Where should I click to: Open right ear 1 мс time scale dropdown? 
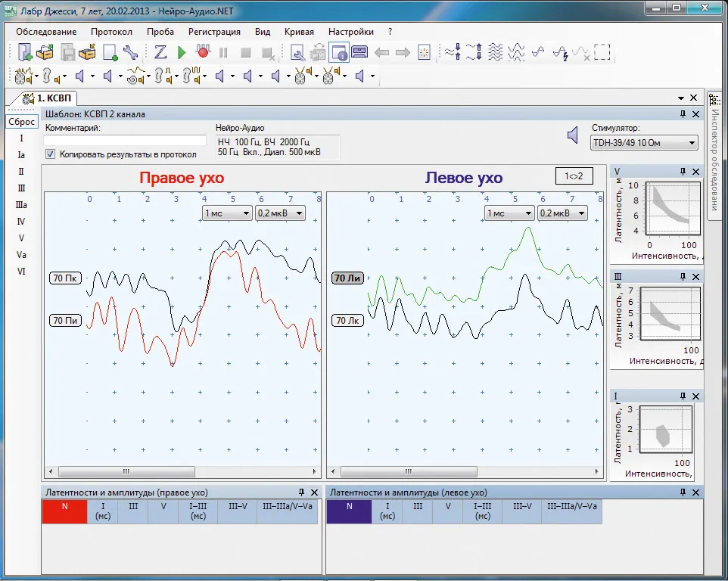pyautogui.click(x=227, y=213)
